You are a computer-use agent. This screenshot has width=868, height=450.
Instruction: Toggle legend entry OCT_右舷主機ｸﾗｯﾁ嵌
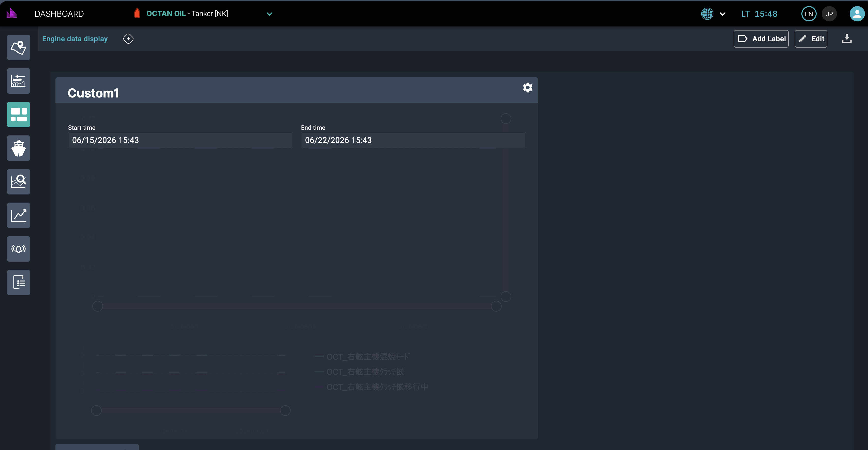pyautogui.click(x=359, y=372)
